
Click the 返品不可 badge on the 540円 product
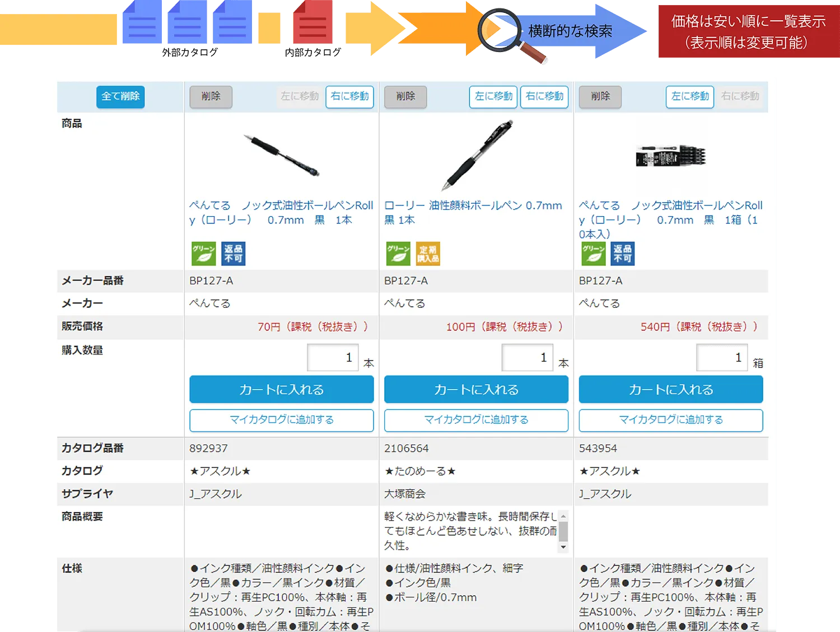(622, 254)
